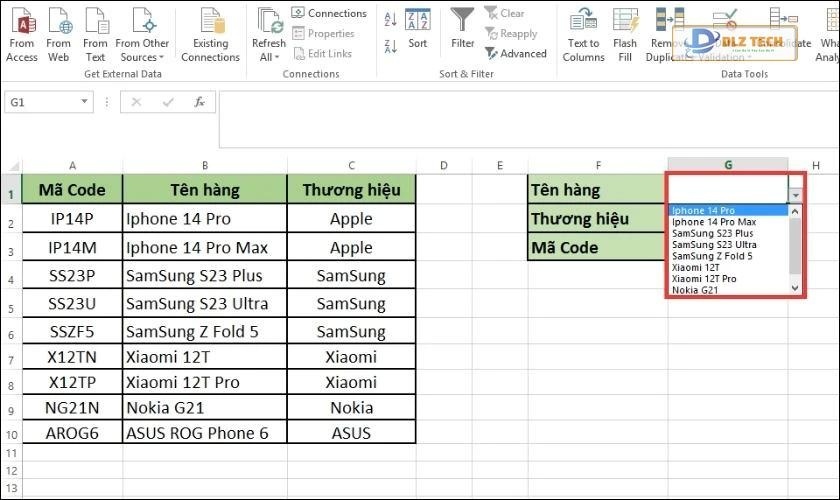Select column B header

pos(204,165)
